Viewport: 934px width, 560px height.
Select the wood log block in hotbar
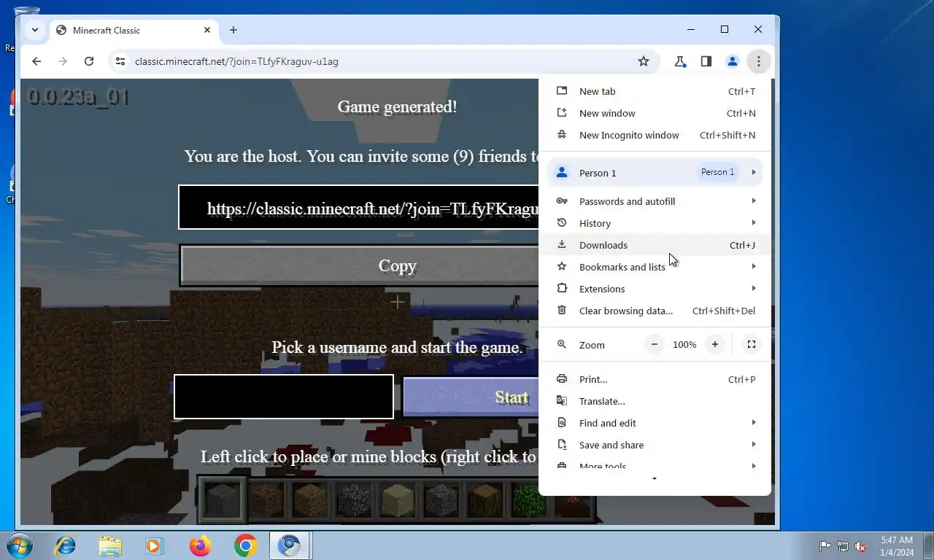click(485, 500)
